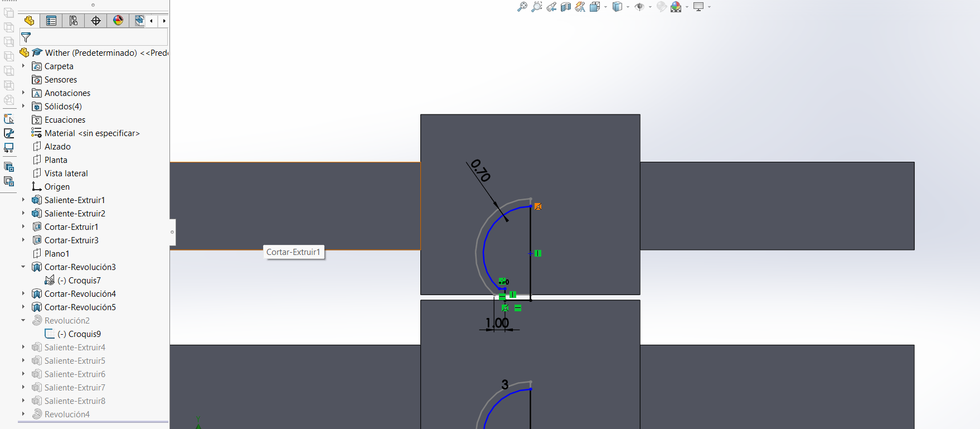980x429 pixels.
Task: Click the cursor-with-sparkle icon in the left strip
Action: (x=9, y=119)
